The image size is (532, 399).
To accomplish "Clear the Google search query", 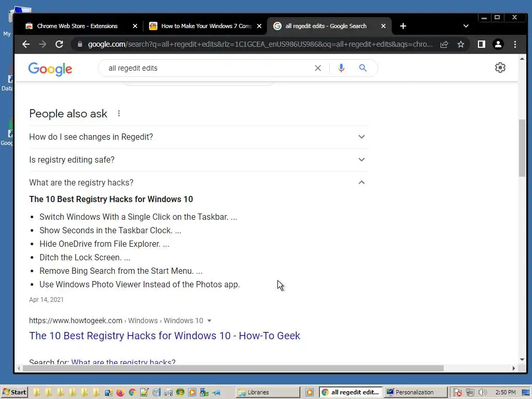I will pos(318,68).
